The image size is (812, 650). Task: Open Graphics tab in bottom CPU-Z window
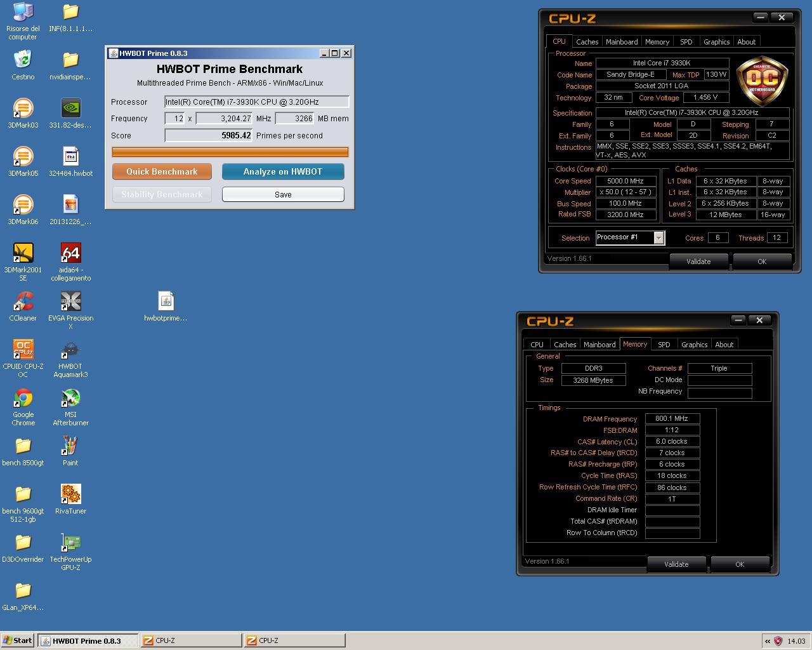(695, 345)
